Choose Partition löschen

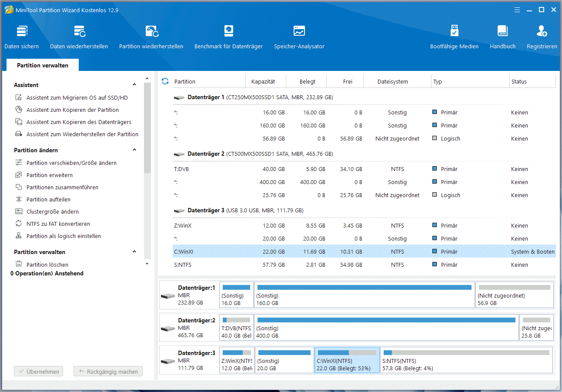[x=47, y=265]
